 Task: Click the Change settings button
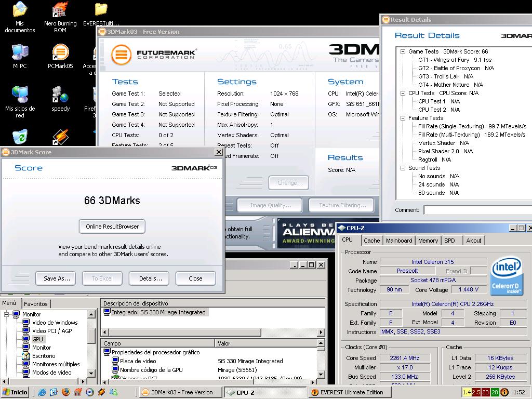coord(289,183)
